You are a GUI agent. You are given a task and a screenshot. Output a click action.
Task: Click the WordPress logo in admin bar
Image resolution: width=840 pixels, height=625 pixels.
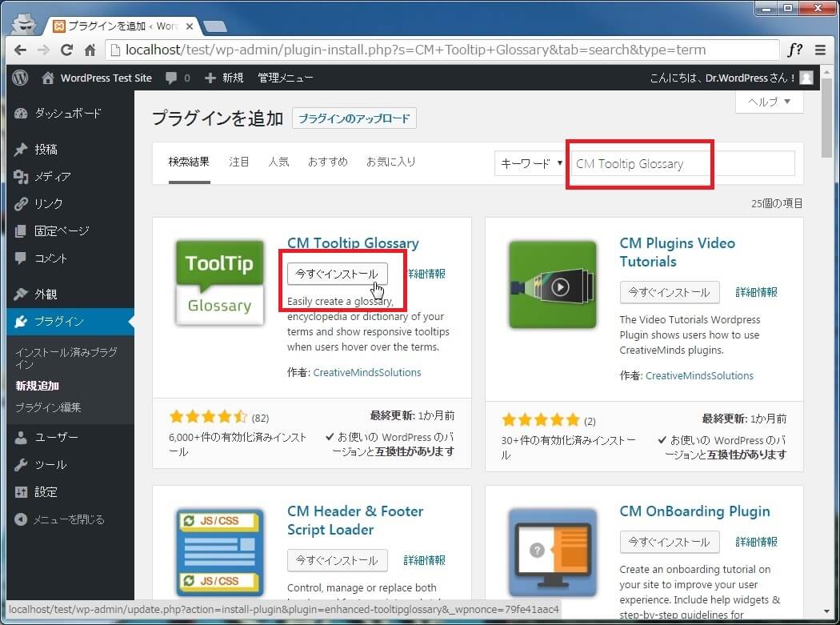tap(20, 78)
